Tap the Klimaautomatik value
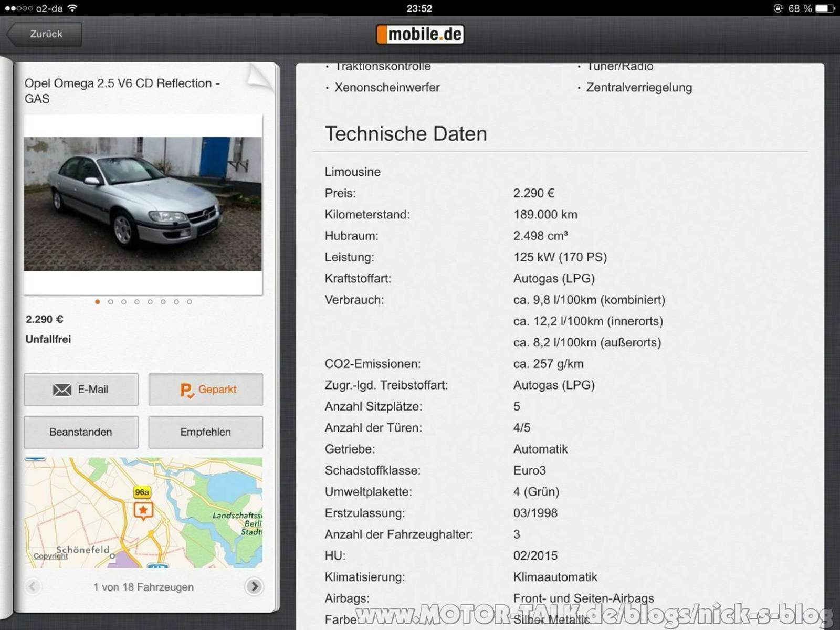The image size is (840, 630). [x=555, y=577]
